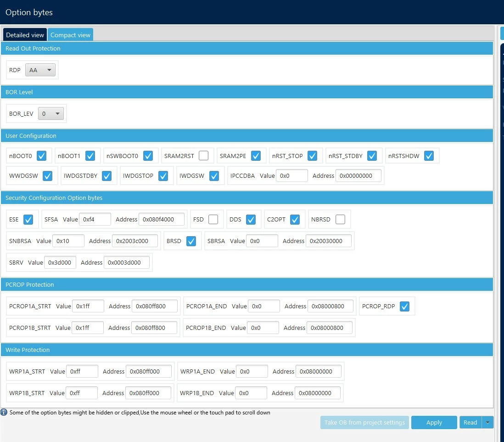504x442 pixels.
Task: Uncheck the C2OPT option
Action: click(295, 219)
